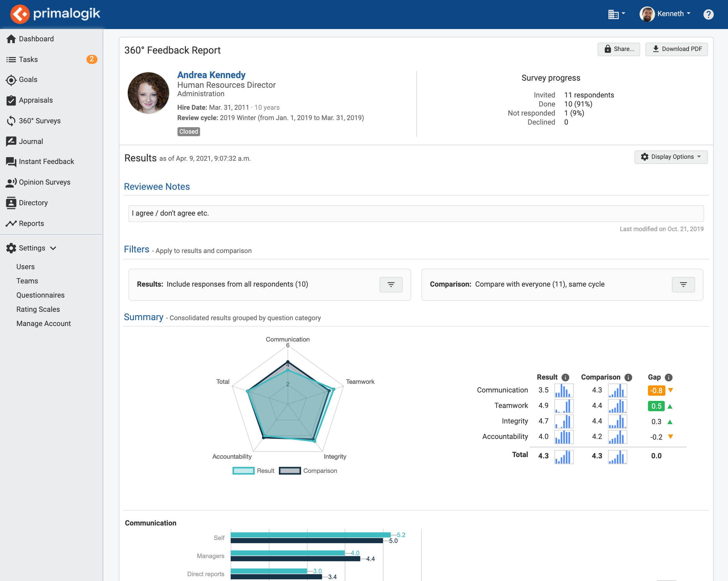
Task: Toggle the Gap column info icon
Action: point(668,377)
